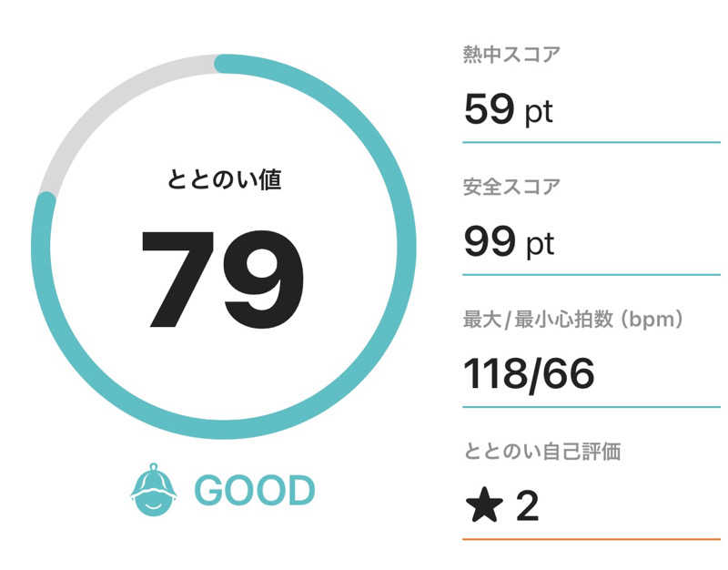This screenshot has height=570, width=728.
Task: Open the 熱中スコア label
Action: click(511, 54)
